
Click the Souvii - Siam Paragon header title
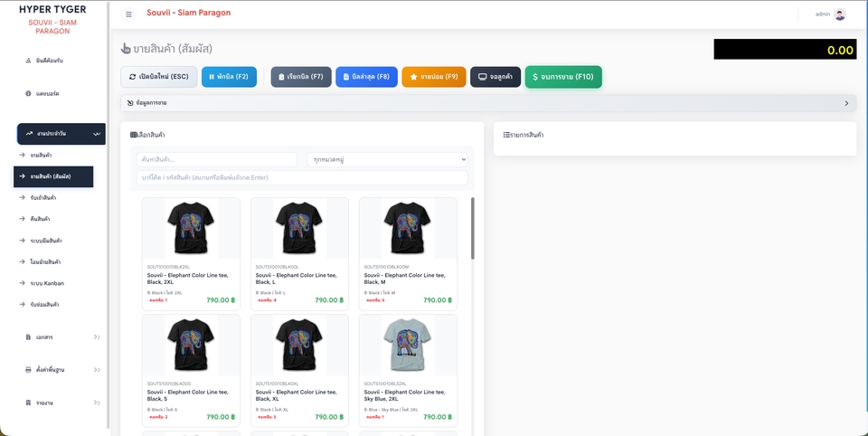(x=188, y=13)
